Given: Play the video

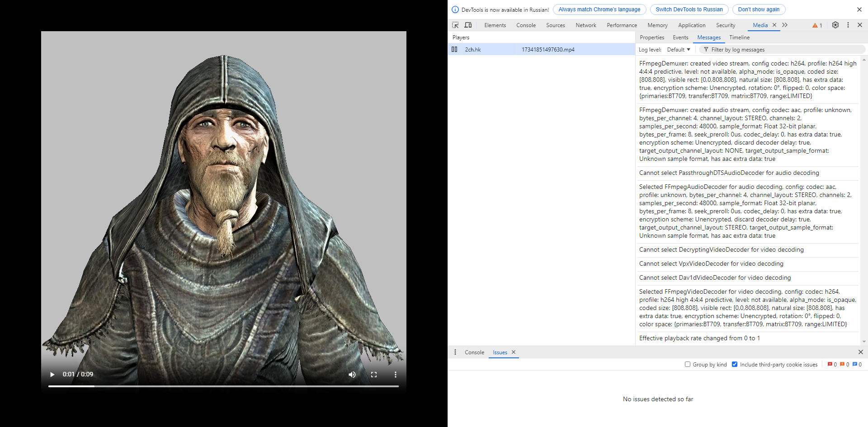Looking at the screenshot, I should click(52, 375).
